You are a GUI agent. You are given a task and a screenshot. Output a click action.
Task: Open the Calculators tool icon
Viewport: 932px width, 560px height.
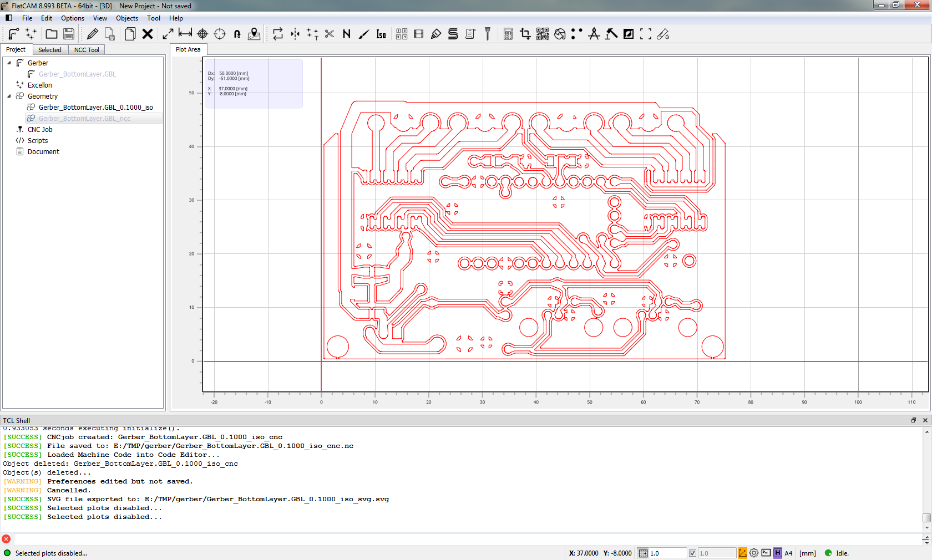click(508, 34)
